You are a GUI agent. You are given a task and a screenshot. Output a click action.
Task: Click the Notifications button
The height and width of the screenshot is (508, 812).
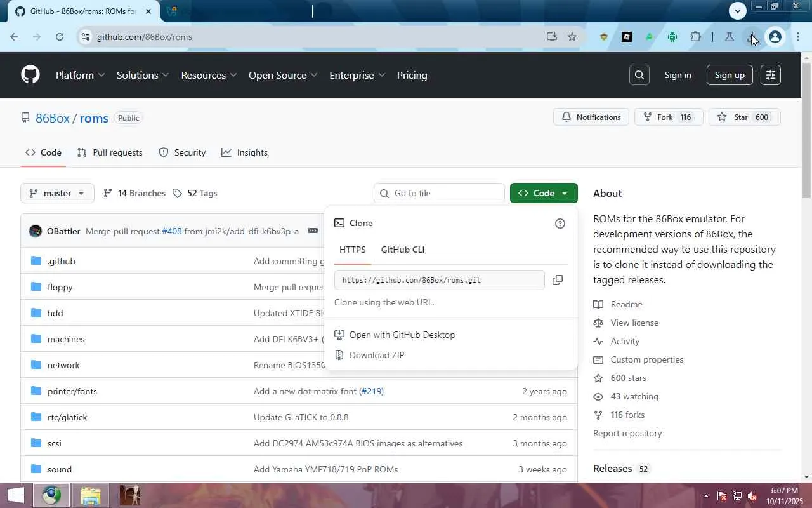coord(591,117)
